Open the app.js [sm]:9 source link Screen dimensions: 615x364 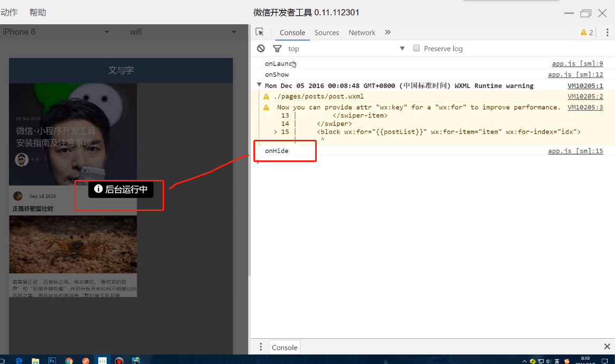[578, 63]
